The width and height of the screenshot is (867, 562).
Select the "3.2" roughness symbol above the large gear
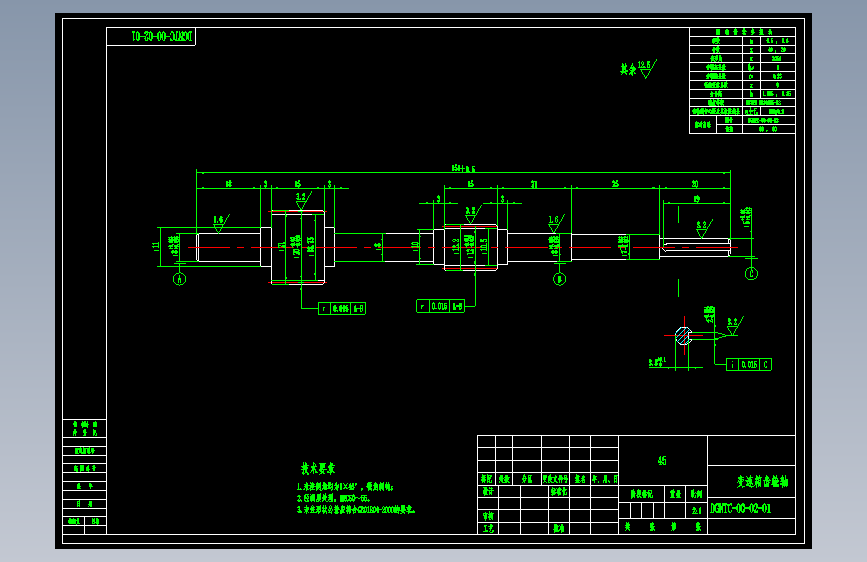[x=303, y=200]
